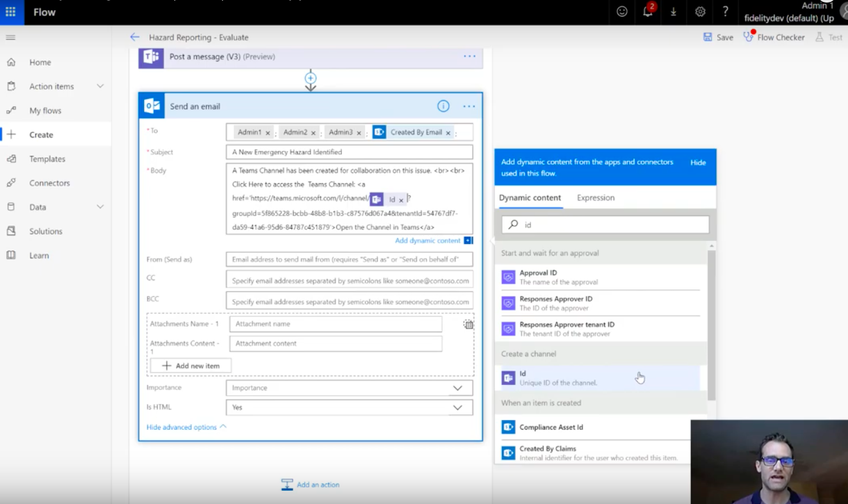The image size is (848, 504).
Task: Click Save in the top toolbar
Action: click(x=718, y=37)
